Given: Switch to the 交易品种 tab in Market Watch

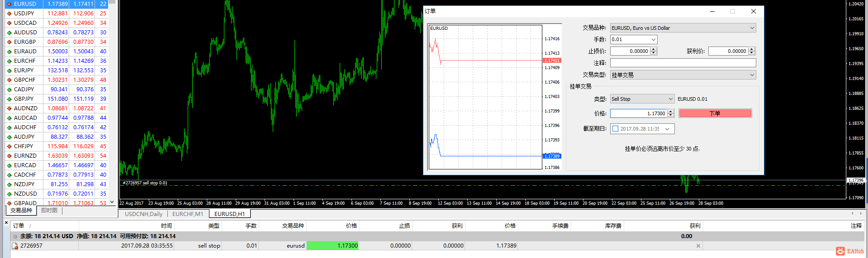Looking at the screenshot, I should (x=21, y=211).
